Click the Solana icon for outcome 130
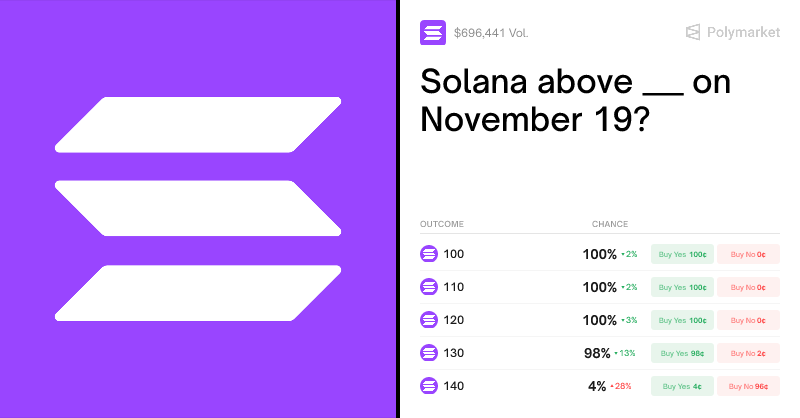The height and width of the screenshot is (418, 800). [429, 353]
